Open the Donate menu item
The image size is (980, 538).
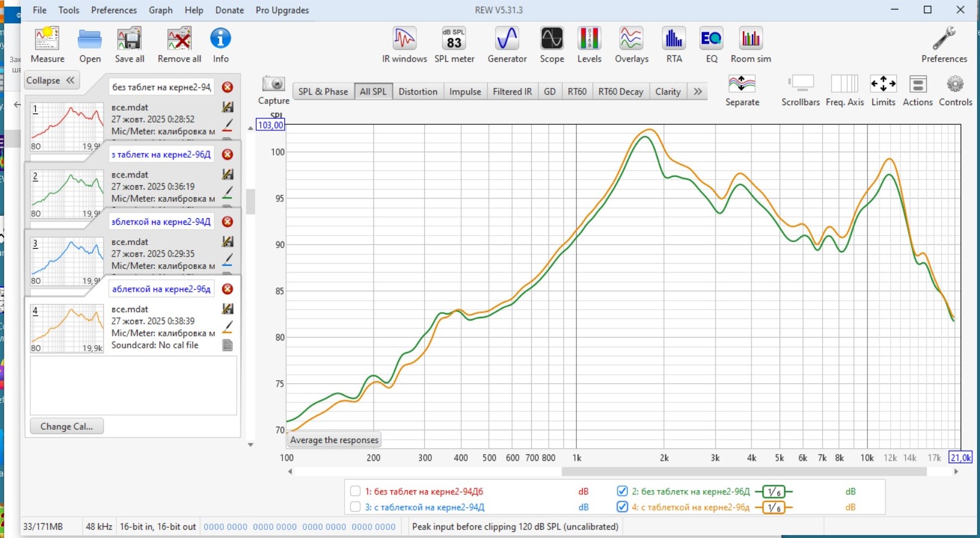pos(230,10)
